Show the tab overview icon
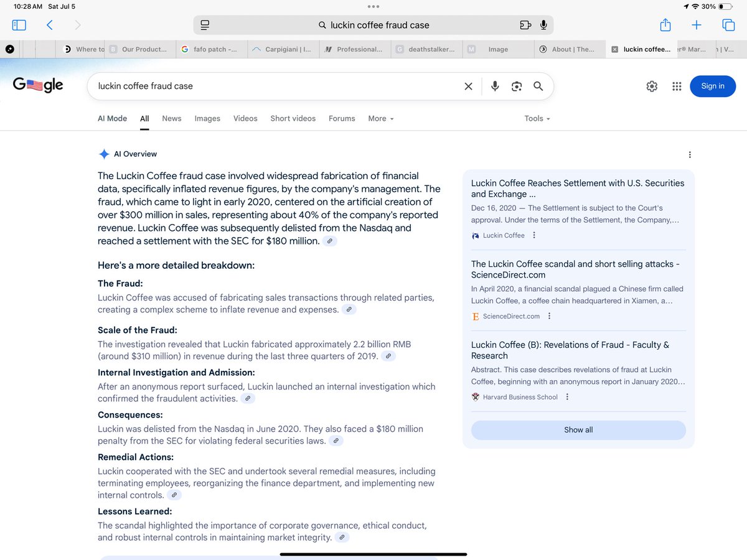Image resolution: width=747 pixels, height=560 pixels. (x=728, y=25)
